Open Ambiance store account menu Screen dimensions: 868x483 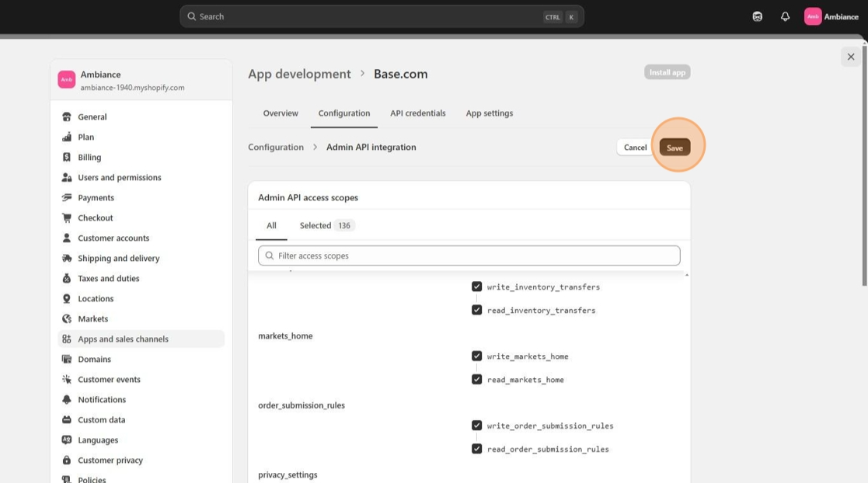pos(831,16)
